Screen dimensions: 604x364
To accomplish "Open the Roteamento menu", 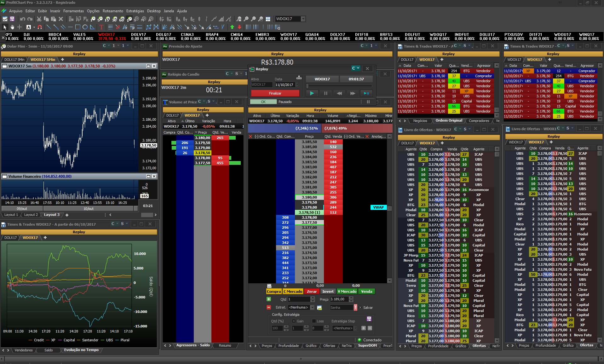I will pos(113,11).
